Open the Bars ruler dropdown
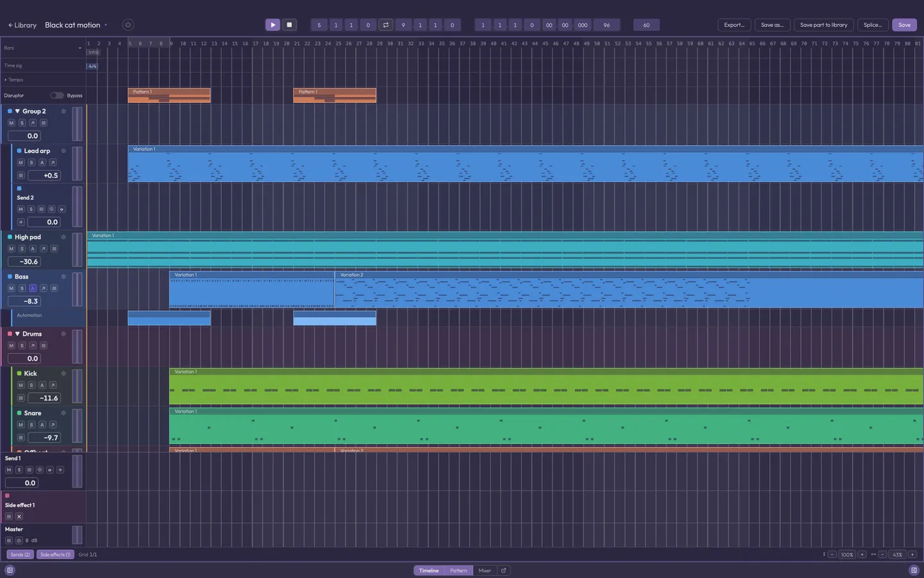This screenshot has width=924, height=578. [x=80, y=48]
